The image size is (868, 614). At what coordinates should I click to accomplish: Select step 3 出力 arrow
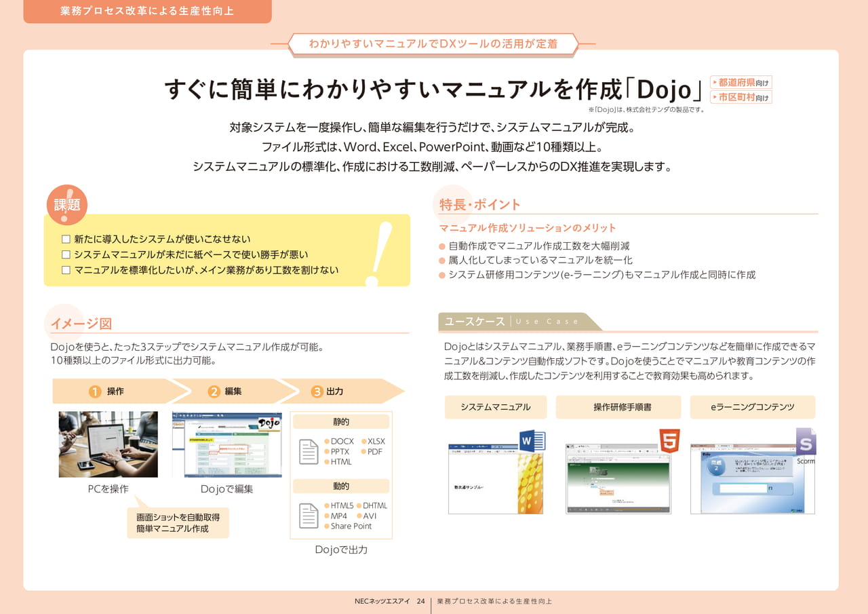(x=342, y=391)
